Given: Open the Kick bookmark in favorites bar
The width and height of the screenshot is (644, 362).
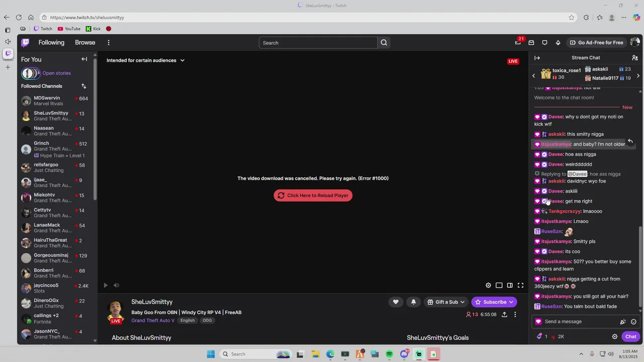Looking at the screenshot, I should 93,29.
